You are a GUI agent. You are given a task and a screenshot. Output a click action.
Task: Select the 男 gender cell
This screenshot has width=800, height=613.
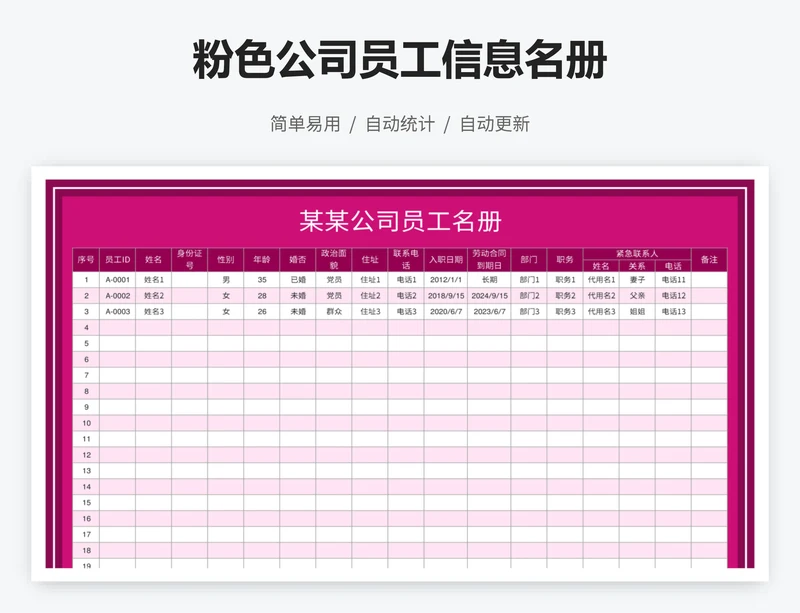(x=226, y=280)
